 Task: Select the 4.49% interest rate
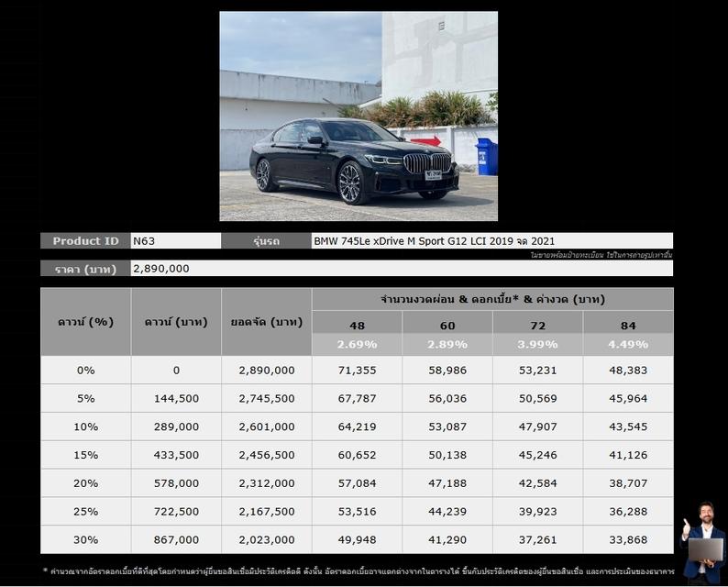(628, 344)
